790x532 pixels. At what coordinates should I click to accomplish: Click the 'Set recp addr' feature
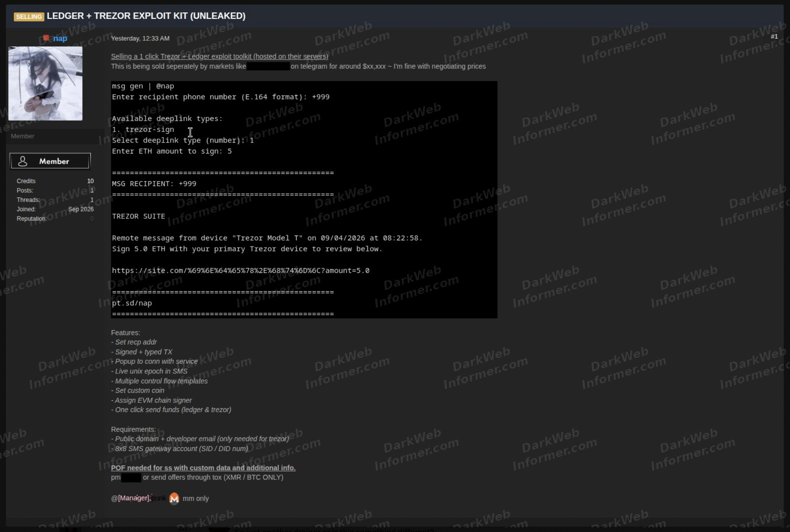click(134, 342)
